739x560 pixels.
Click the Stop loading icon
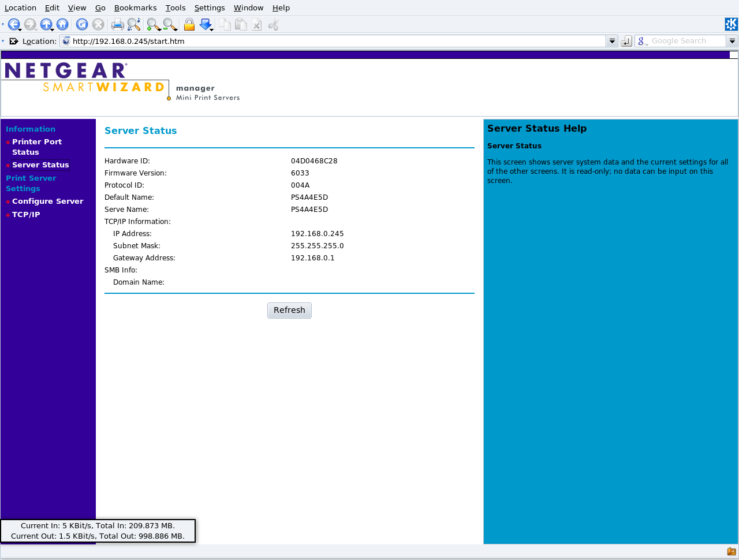pyautogui.click(x=98, y=24)
